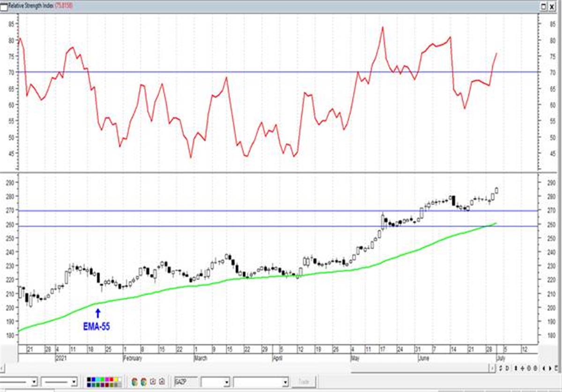Image resolution: width=562 pixels, height=392 pixels.
Task: Click the plus crosshair icon in the bottom-right controls
Action: tap(522, 368)
